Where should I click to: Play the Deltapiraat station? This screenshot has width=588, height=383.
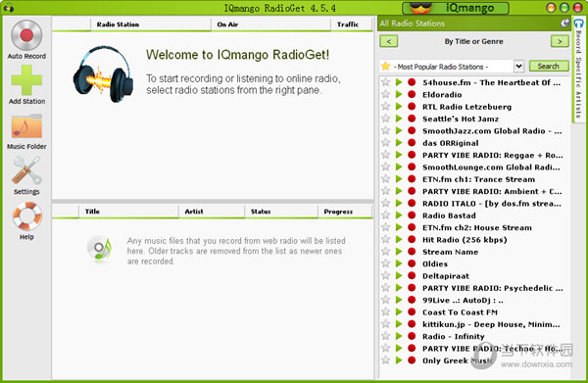pyautogui.click(x=399, y=275)
